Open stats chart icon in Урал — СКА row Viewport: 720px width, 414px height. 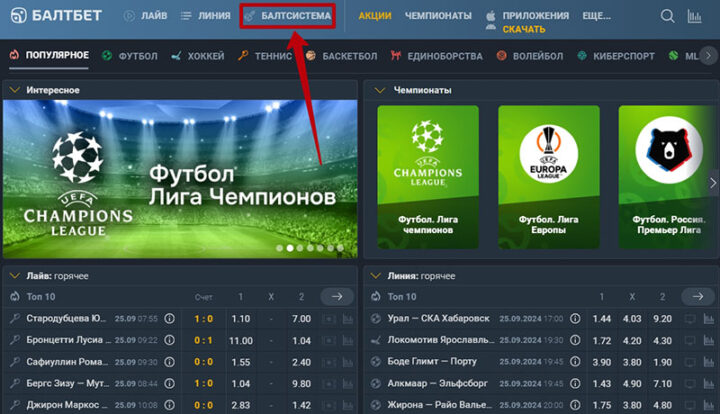(709, 319)
